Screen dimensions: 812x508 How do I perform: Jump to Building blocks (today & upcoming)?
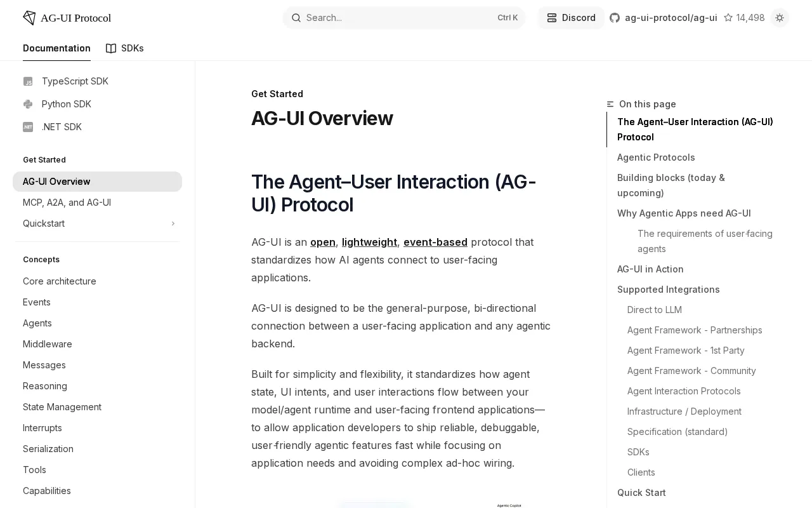coord(671,185)
